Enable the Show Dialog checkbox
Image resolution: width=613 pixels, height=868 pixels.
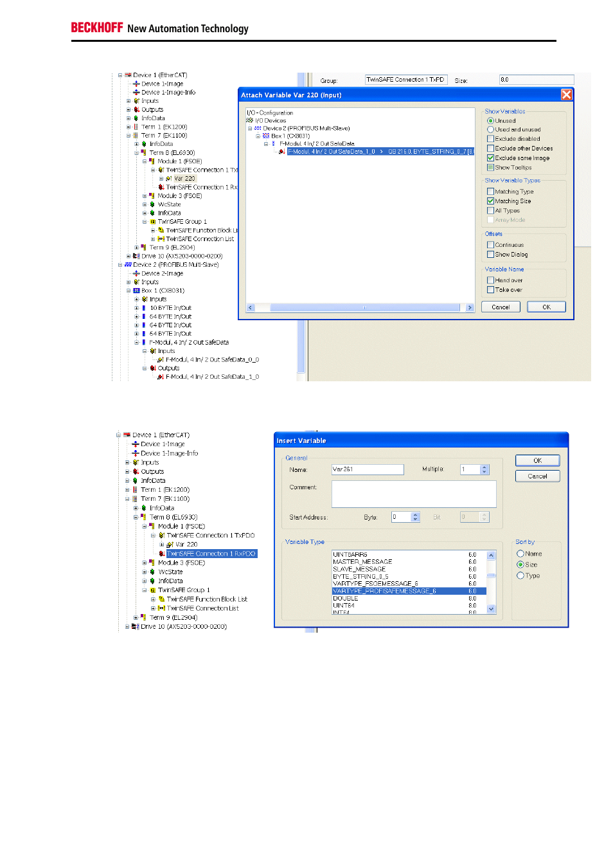pos(490,255)
